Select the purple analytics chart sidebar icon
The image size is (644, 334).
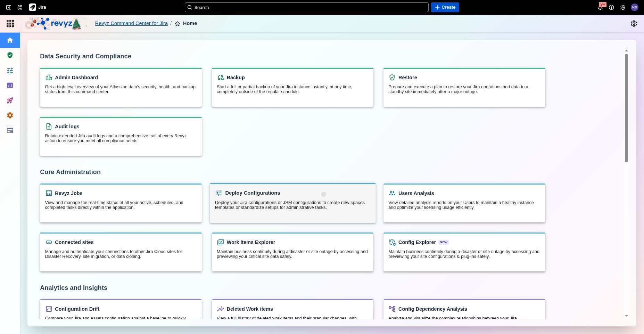(10, 85)
